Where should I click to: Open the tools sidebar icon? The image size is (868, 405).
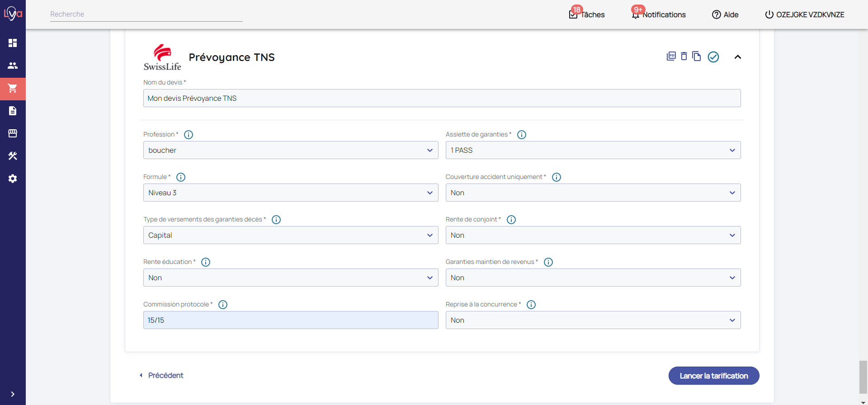(13, 156)
